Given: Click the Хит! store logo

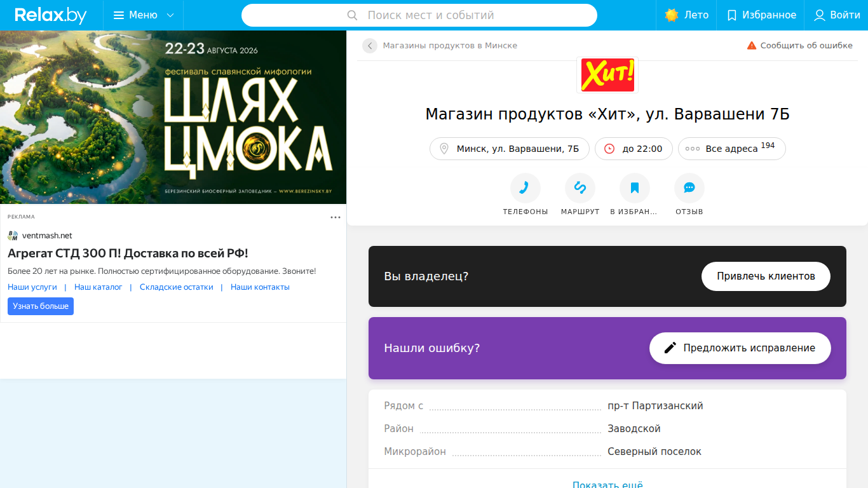Looking at the screenshot, I should [x=607, y=75].
